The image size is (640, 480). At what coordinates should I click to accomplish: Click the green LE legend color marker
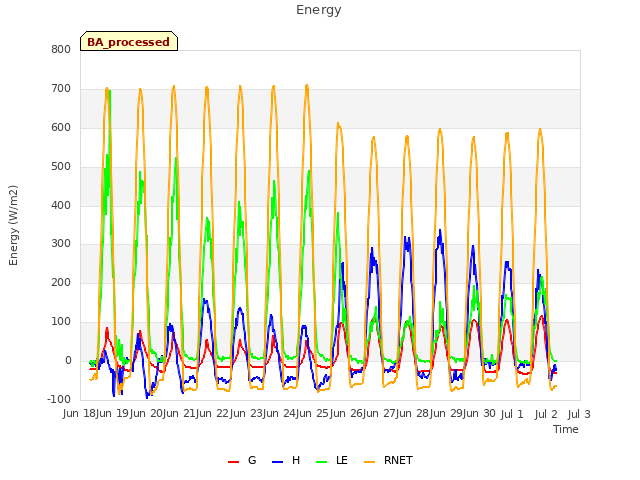322,462
